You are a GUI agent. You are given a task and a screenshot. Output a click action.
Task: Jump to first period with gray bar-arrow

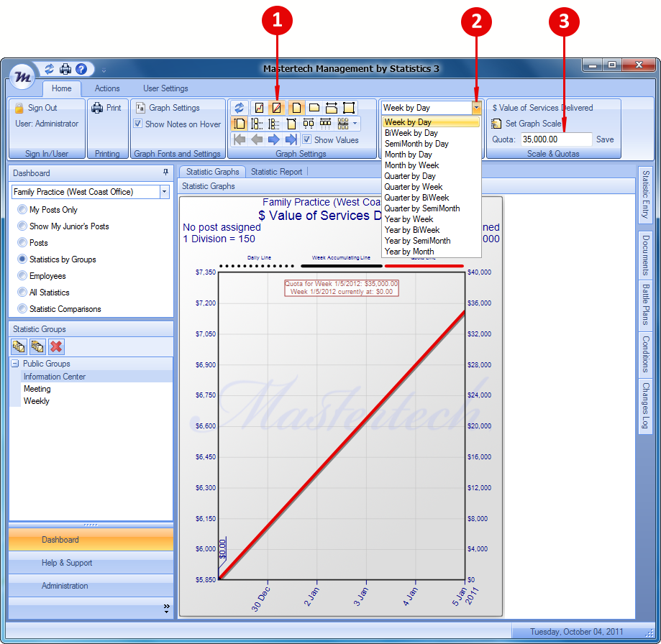click(240, 139)
